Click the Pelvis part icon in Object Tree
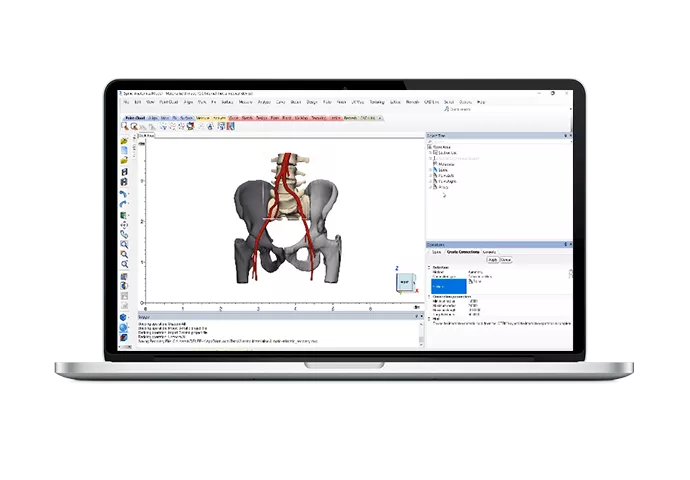Image resolution: width=690 pixels, height=480 pixels. point(435,187)
